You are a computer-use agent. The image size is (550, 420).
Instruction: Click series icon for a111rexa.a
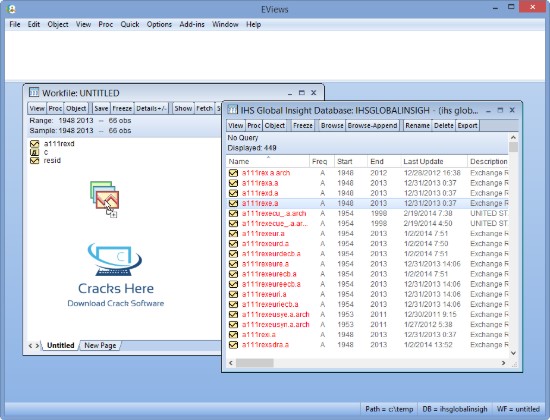(233, 183)
